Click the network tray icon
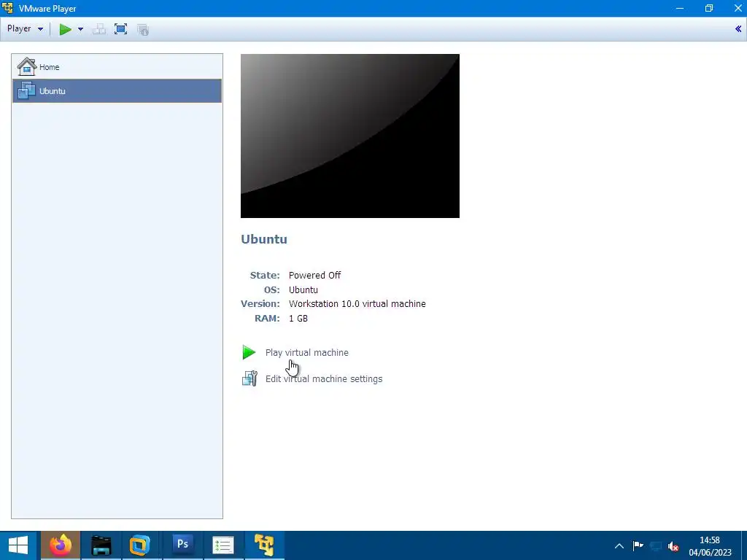This screenshot has height=560, width=747. coord(656,546)
